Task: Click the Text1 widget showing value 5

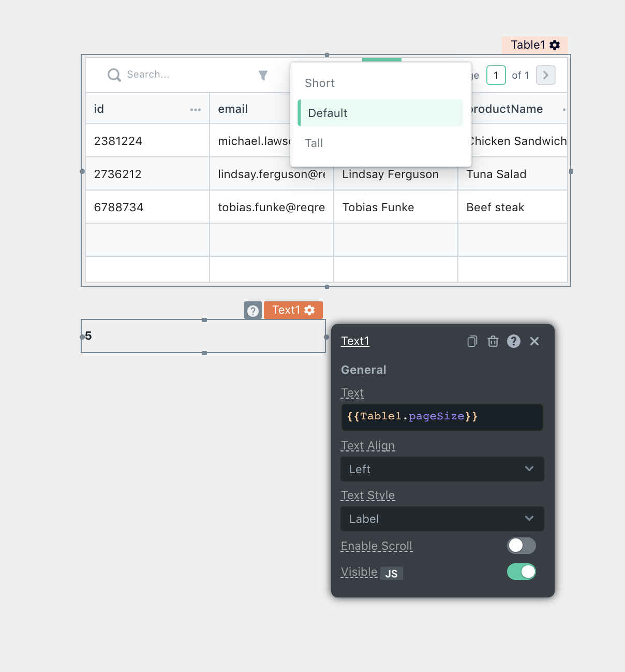Action: click(203, 336)
